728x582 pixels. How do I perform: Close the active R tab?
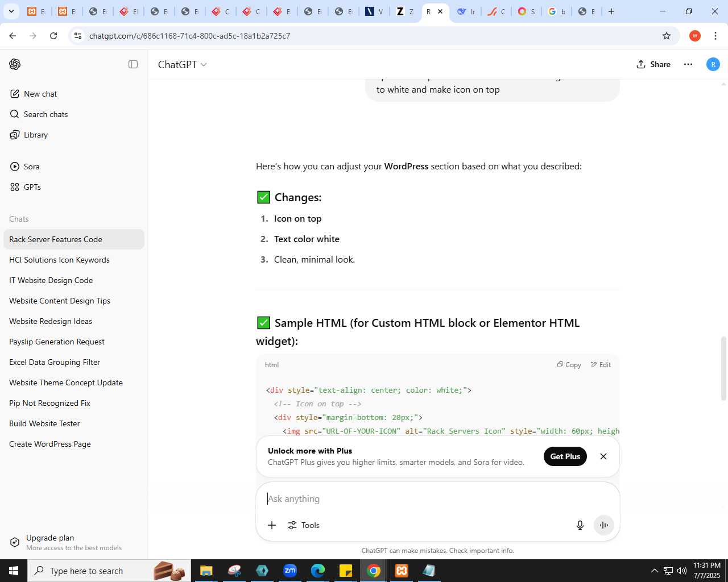tap(440, 11)
